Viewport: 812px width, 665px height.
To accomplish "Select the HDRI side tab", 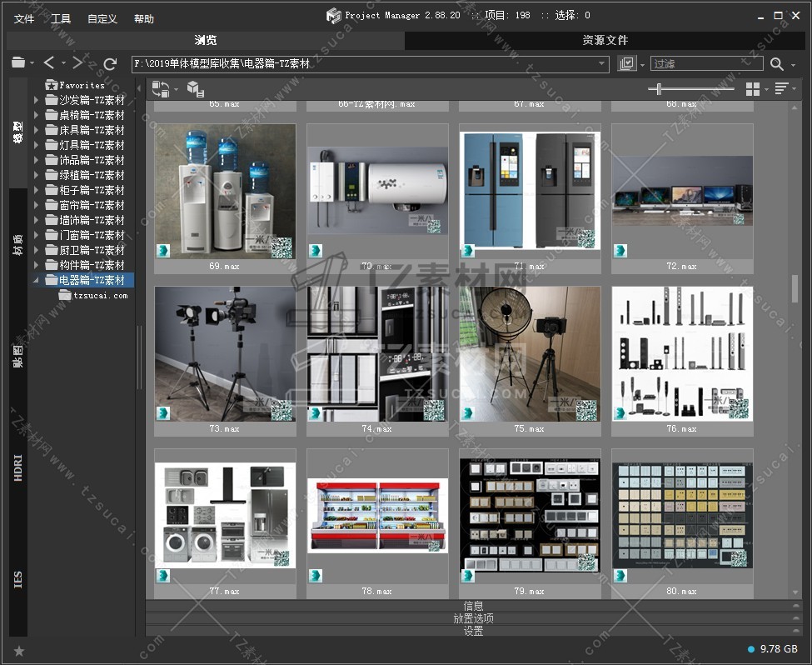I will (18, 467).
